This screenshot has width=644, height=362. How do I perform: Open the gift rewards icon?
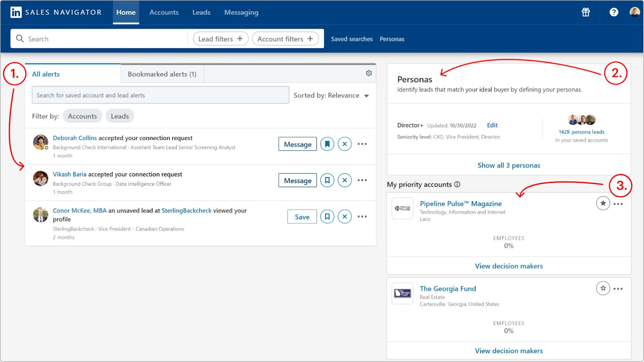click(586, 12)
